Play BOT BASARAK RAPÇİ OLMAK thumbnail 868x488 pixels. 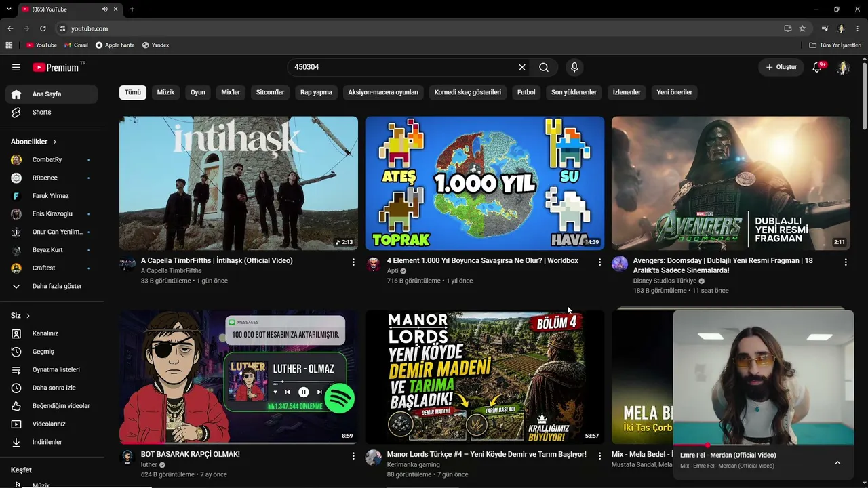coord(239,377)
